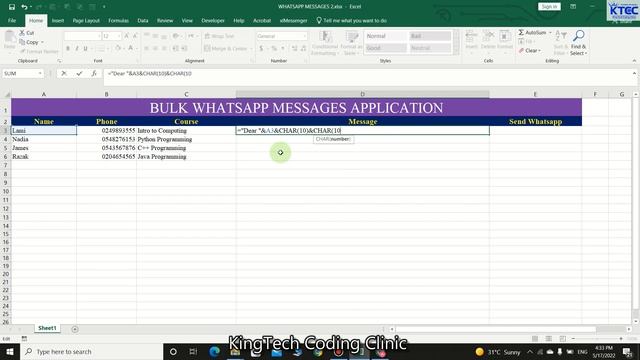Apply Italic formatting

click(x=77, y=49)
